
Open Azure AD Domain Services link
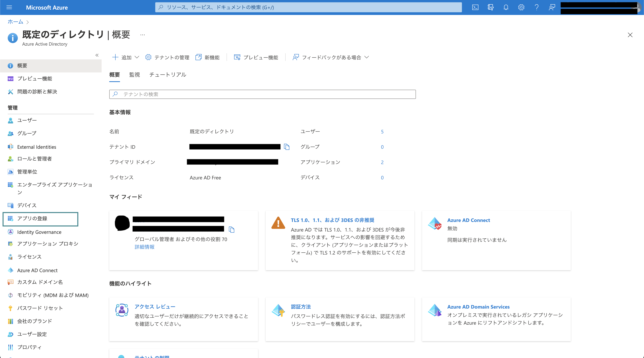pos(478,307)
